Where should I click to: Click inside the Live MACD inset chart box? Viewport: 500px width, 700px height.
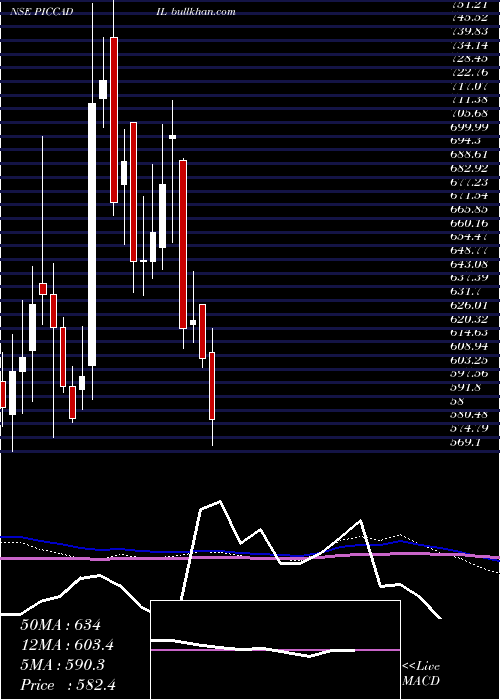pos(275,650)
